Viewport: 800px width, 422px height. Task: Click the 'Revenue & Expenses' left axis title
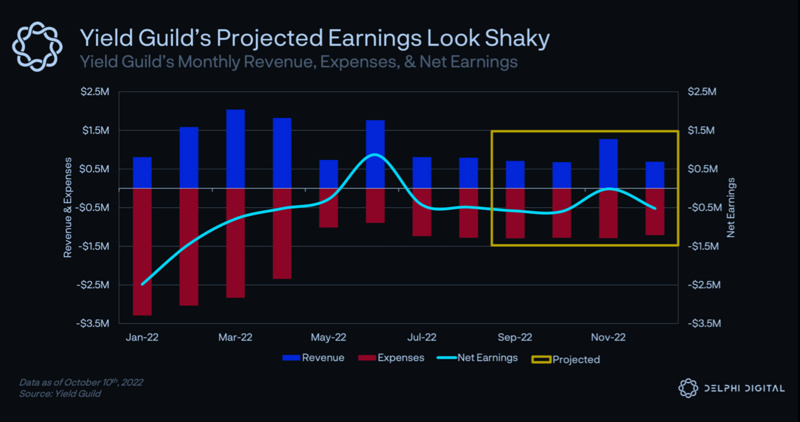tap(69, 207)
